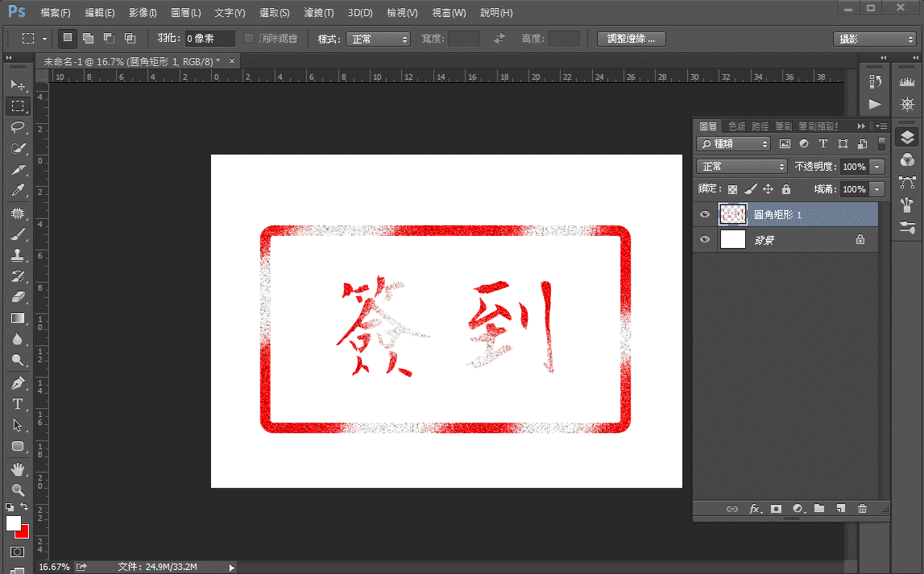
Task: Open the tool preset picker arrow
Action: click(x=45, y=39)
